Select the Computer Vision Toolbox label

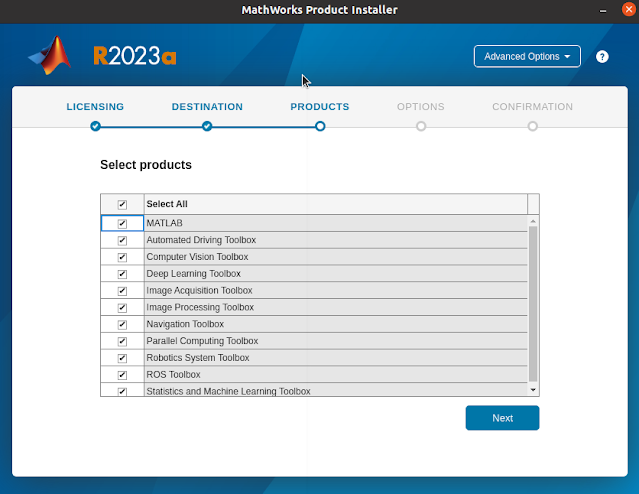(x=197, y=257)
